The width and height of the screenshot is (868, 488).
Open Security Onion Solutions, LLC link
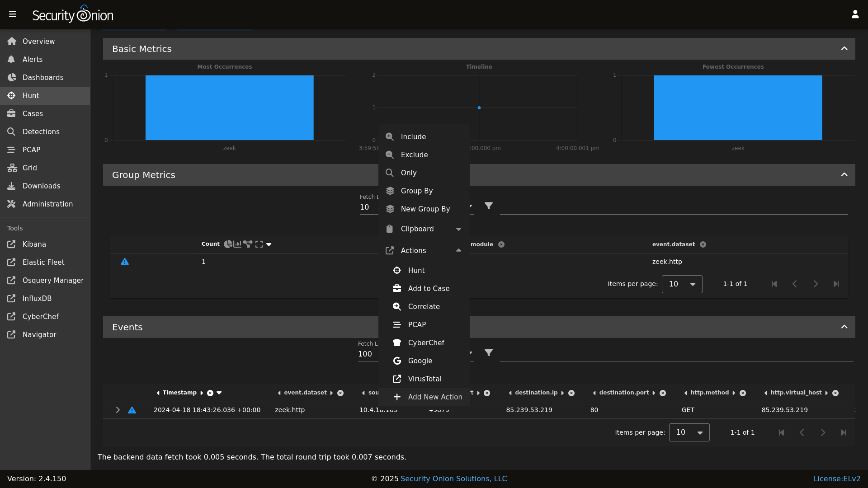click(453, 479)
